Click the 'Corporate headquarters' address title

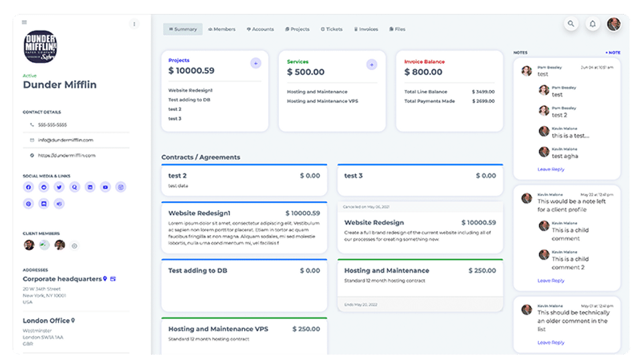pyautogui.click(x=62, y=279)
